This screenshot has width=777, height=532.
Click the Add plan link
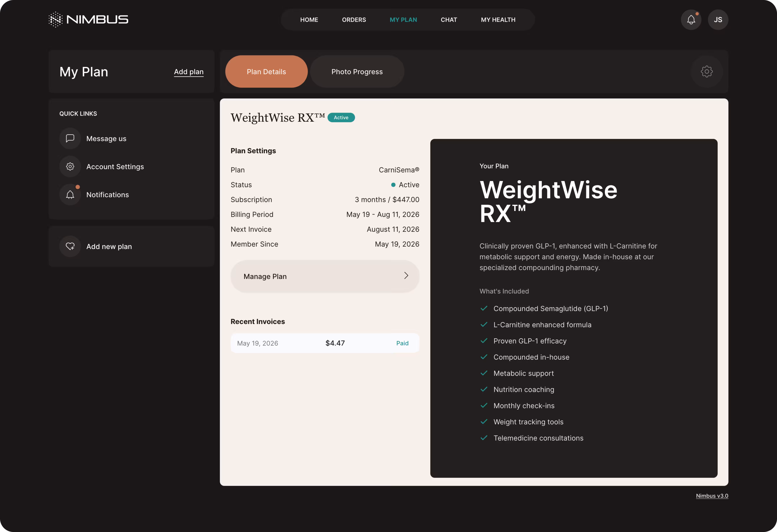(188, 72)
